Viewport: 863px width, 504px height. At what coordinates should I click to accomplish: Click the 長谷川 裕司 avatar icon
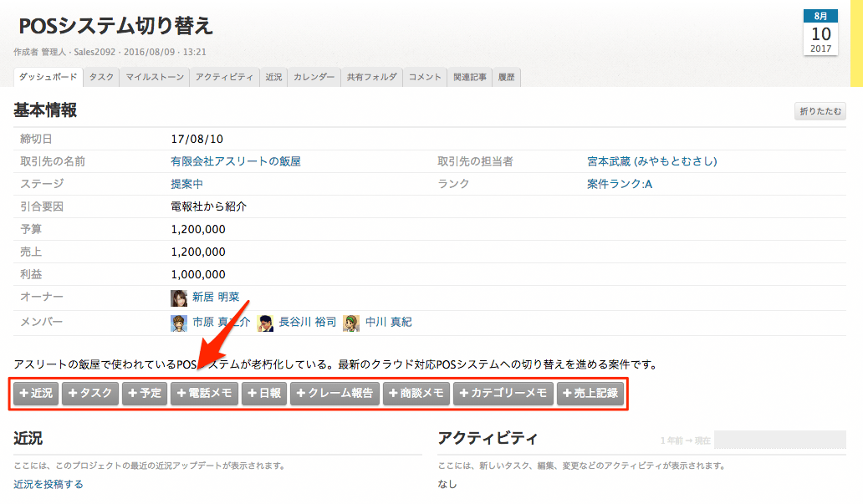point(266,323)
